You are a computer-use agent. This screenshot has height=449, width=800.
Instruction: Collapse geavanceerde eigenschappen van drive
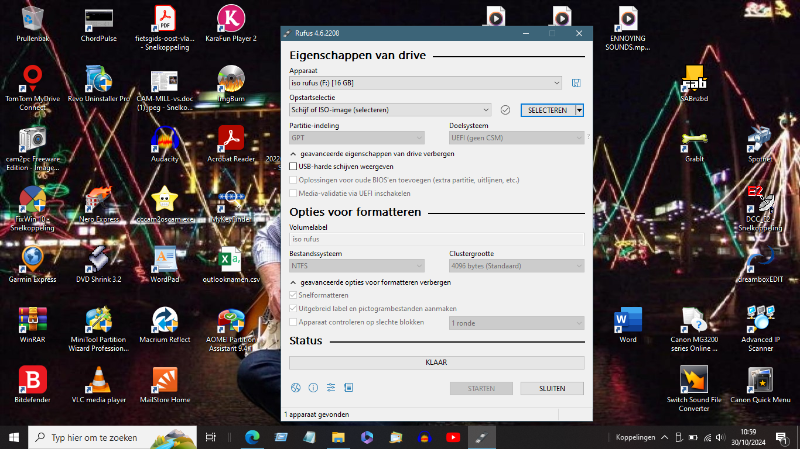coord(293,153)
